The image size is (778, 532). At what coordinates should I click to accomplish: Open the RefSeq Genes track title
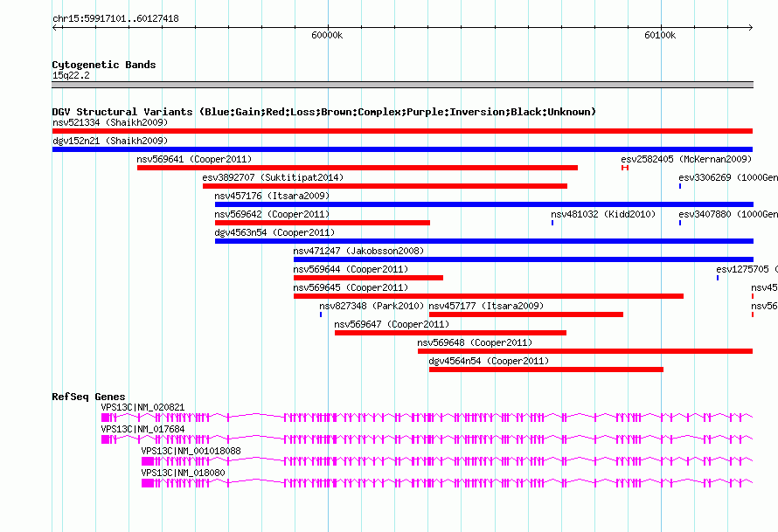[89, 397]
